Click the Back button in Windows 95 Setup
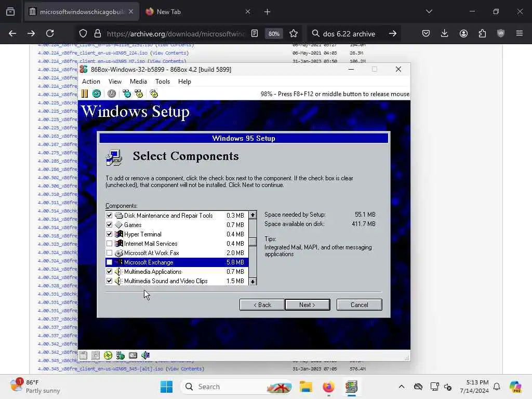The height and width of the screenshot is (399, 532). 262,304
